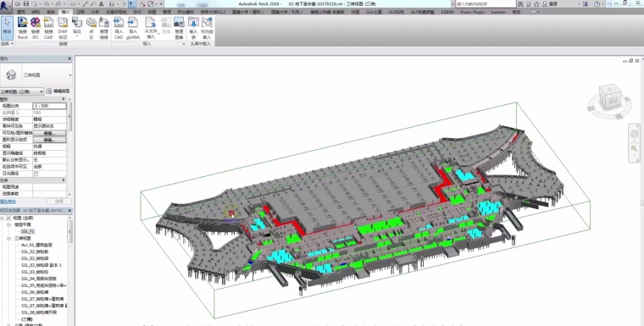Open the Architecture ribbon tab
The width and height of the screenshot is (644, 326).
point(21,12)
